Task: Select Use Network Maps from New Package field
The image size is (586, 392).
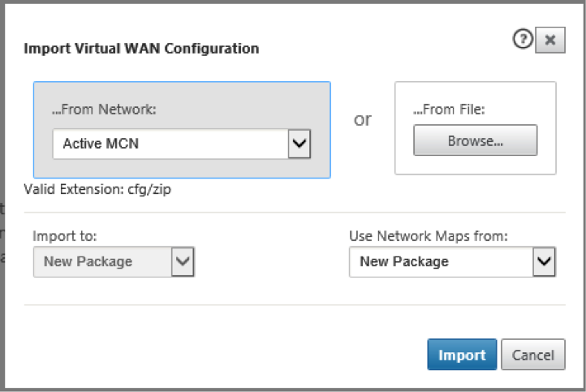Action: click(x=453, y=261)
